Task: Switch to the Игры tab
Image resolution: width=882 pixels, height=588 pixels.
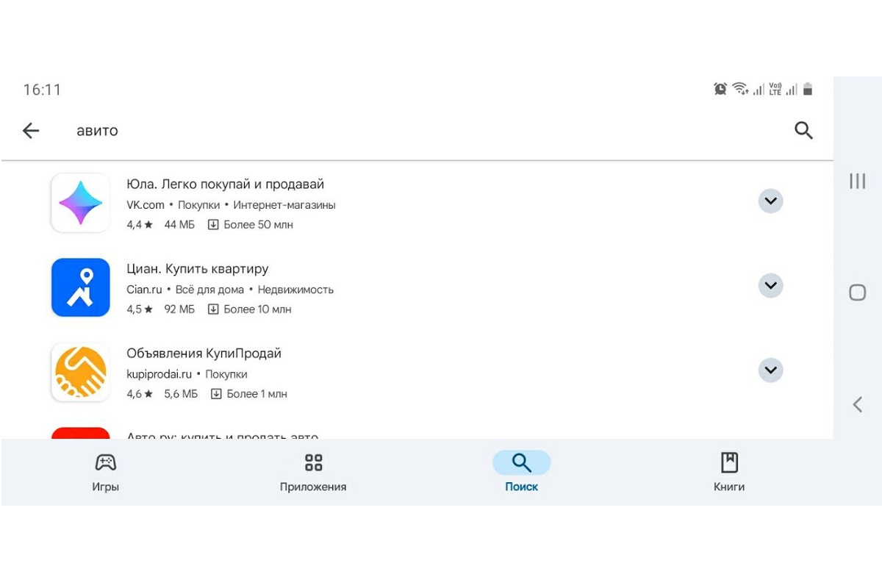Action: click(x=105, y=472)
